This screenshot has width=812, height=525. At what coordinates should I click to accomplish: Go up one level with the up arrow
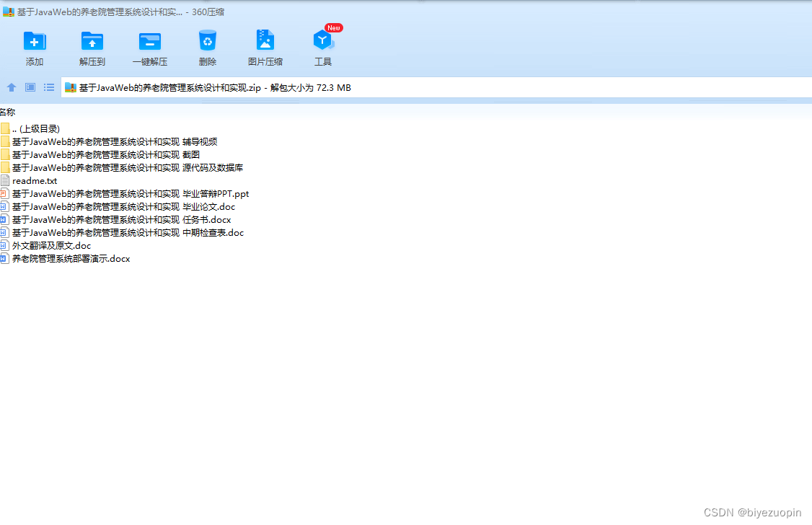coord(12,87)
